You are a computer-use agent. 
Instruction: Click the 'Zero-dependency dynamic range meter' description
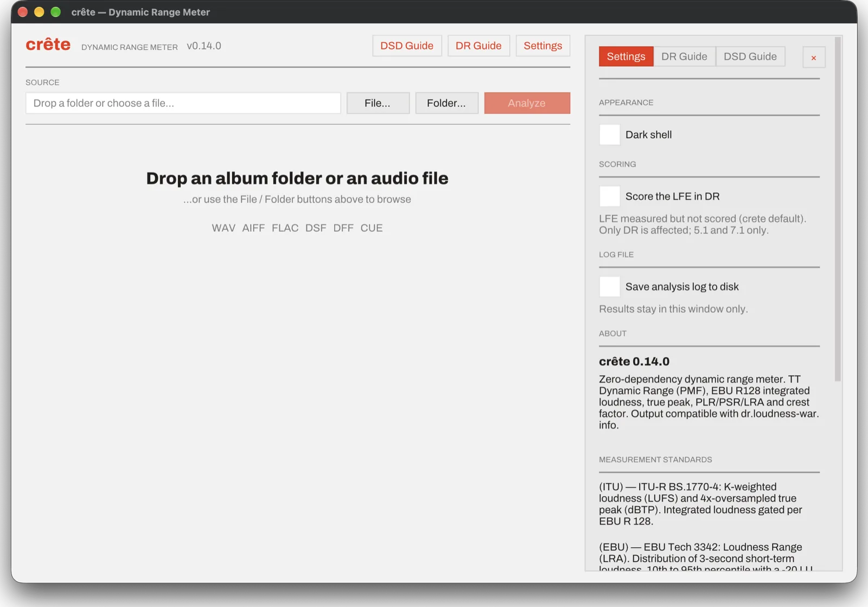point(709,402)
